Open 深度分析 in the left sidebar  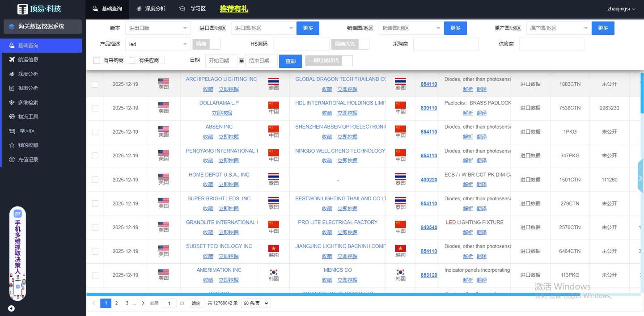pos(41,74)
